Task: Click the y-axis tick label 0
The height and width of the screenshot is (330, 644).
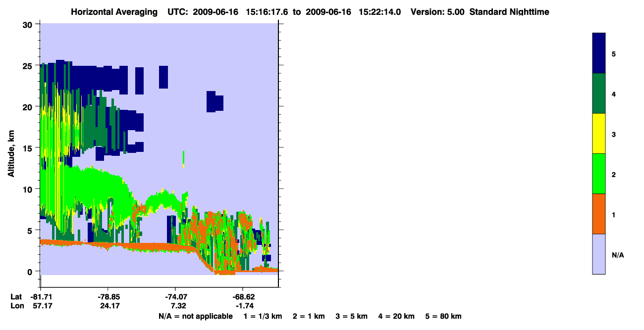Action: 31,271
